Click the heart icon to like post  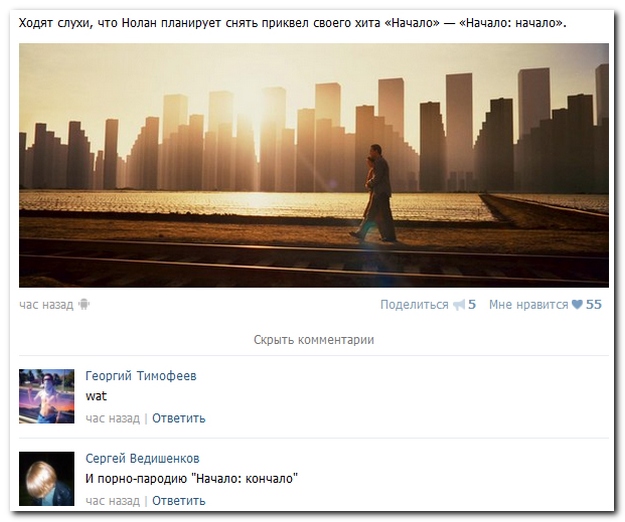pos(577,305)
